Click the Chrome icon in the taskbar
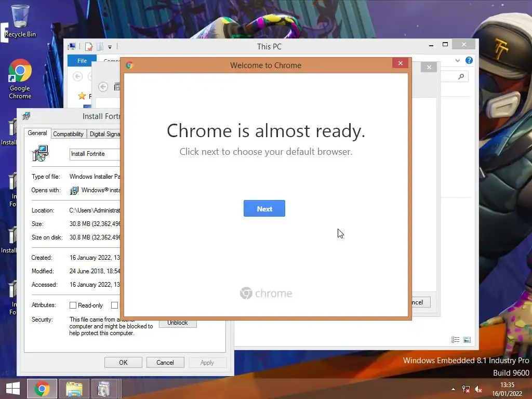This screenshot has width=532, height=399. (x=42, y=389)
